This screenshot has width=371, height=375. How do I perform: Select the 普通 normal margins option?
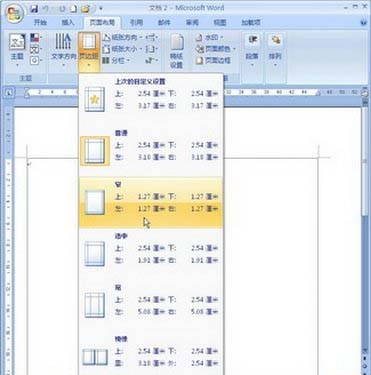click(x=151, y=151)
